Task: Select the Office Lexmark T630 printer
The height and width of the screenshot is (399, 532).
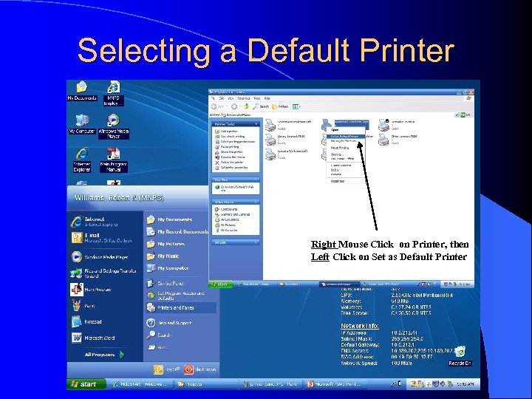Action: tap(399, 140)
